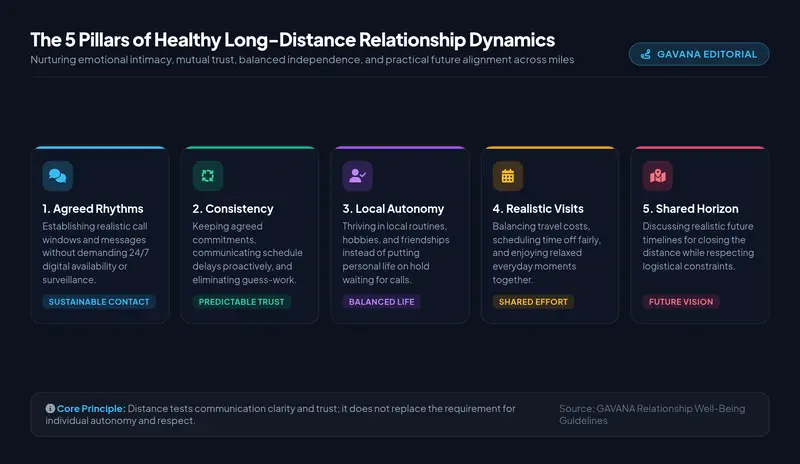Image resolution: width=800 pixels, height=464 pixels.
Task: Click the info icon beside Core Principle
Action: [50, 408]
